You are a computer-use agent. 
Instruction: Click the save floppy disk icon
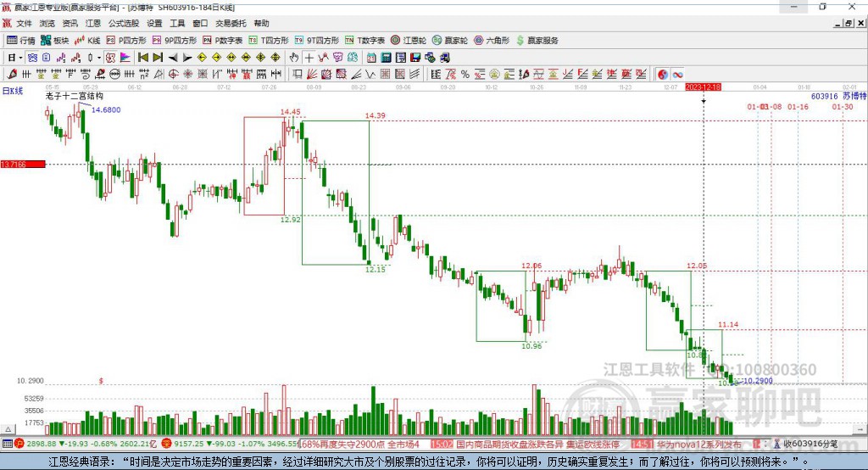point(415,58)
